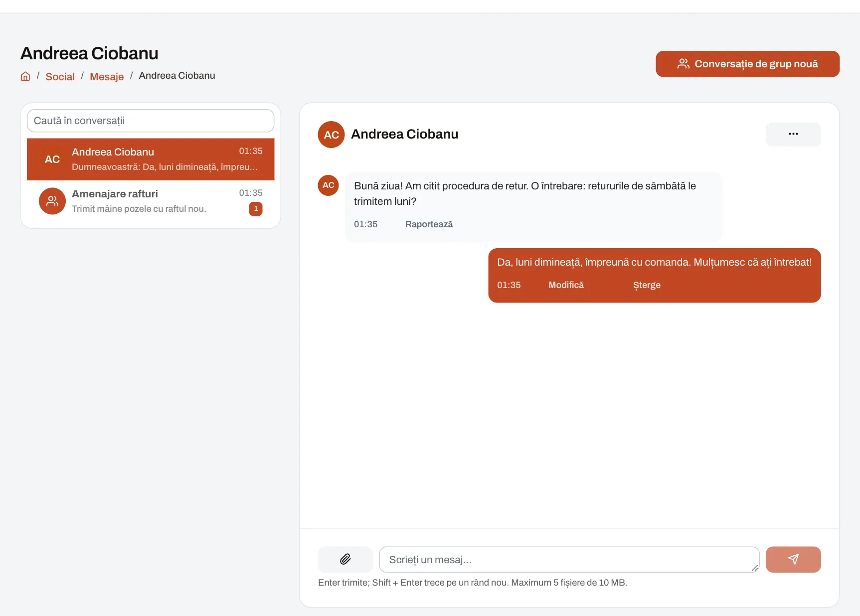Click the message box resize handle
Viewport: 860px width, 616px height.
point(755,568)
